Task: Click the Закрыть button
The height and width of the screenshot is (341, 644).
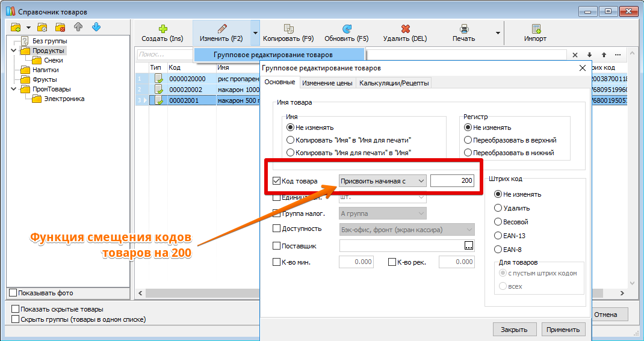Action: tap(513, 329)
